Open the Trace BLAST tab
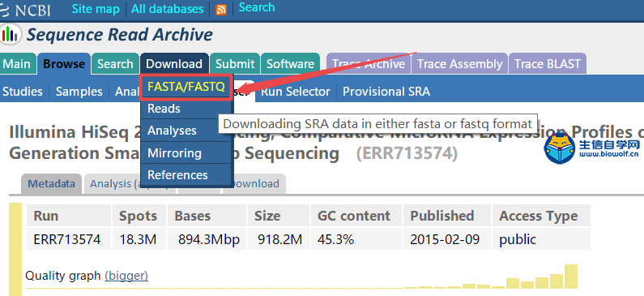This screenshot has width=644, height=296. point(548,64)
